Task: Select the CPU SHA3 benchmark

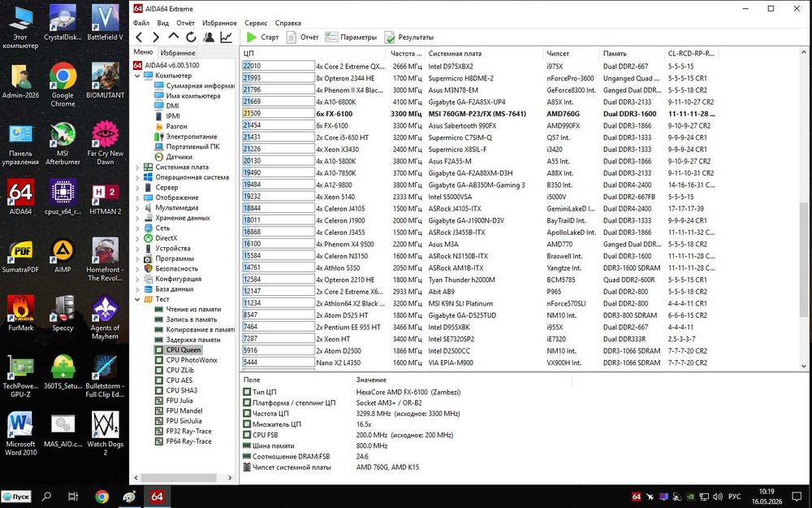Action: (181, 390)
